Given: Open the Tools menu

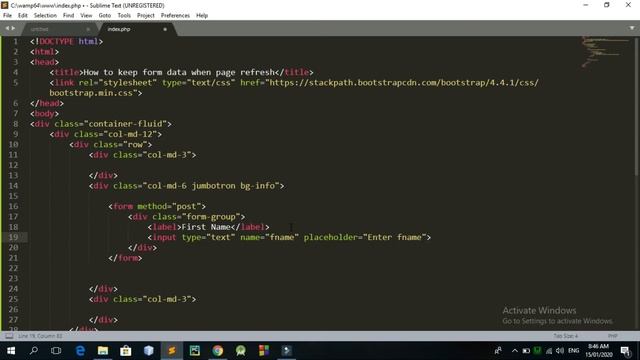Looking at the screenshot, I should pos(124,16).
